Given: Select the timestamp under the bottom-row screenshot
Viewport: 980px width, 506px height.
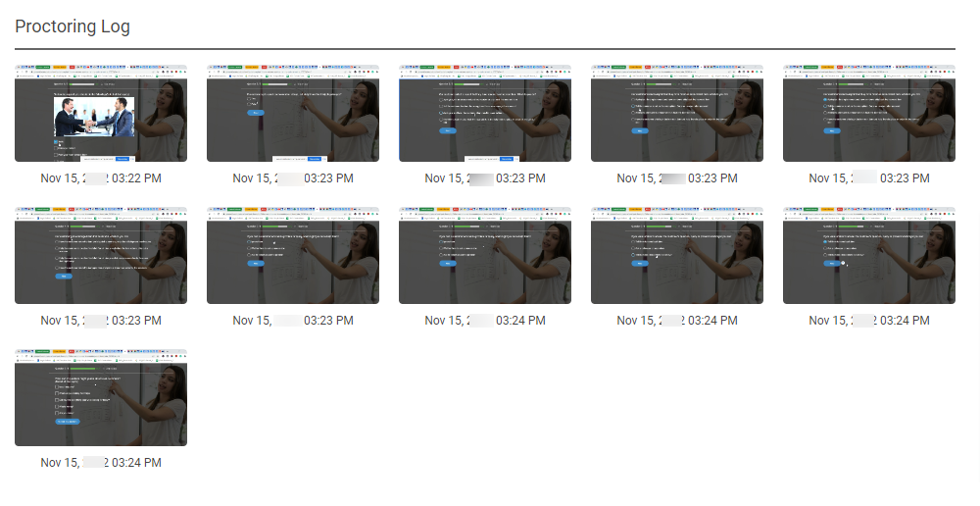Looking at the screenshot, I should 101,463.
